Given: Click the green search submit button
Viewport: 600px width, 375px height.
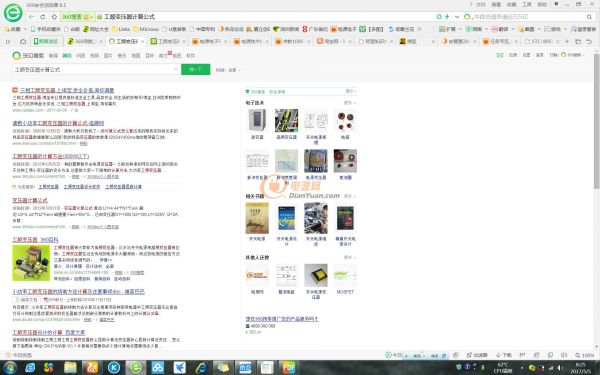Looking at the screenshot, I should click(x=196, y=69).
